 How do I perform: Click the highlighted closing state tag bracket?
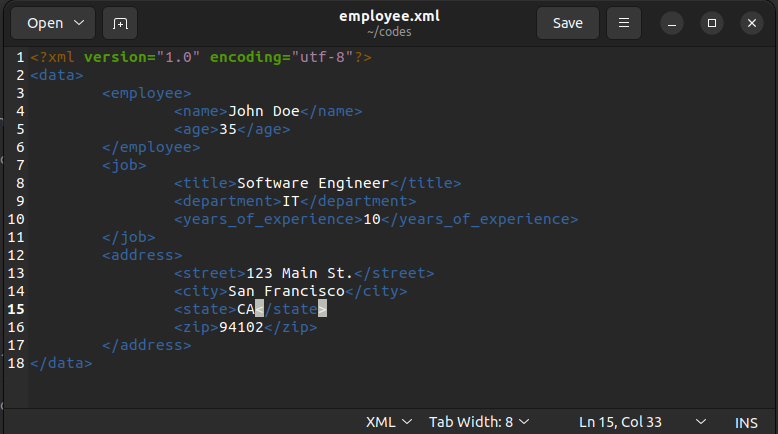323,309
